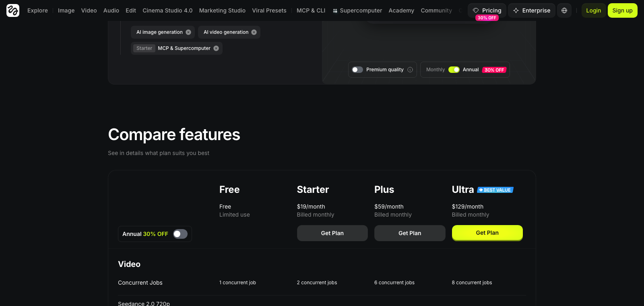Click the 30% OFF badge under Pricing
This screenshot has height=306, width=644.
(x=487, y=18)
